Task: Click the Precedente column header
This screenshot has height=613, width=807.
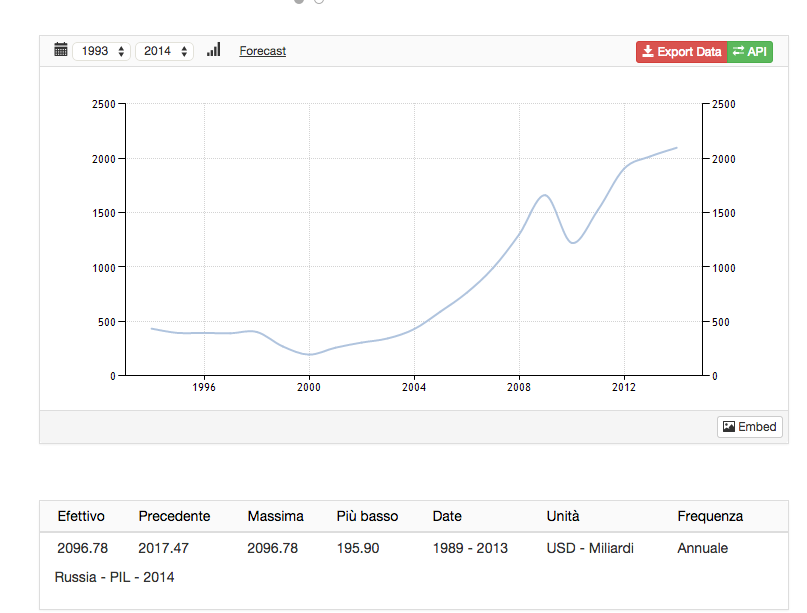Action: coord(174,516)
